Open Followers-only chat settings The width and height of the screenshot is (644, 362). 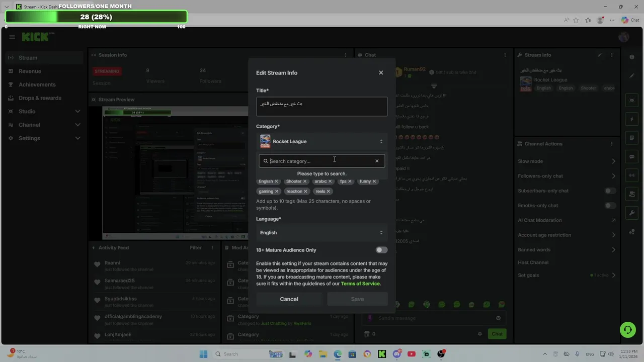(x=567, y=176)
